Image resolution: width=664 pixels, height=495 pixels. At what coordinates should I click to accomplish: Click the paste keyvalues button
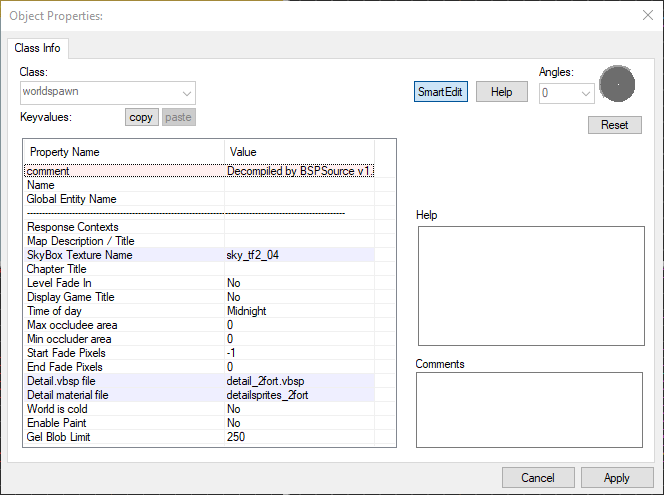pyautogui.click(x=178, y=117)
